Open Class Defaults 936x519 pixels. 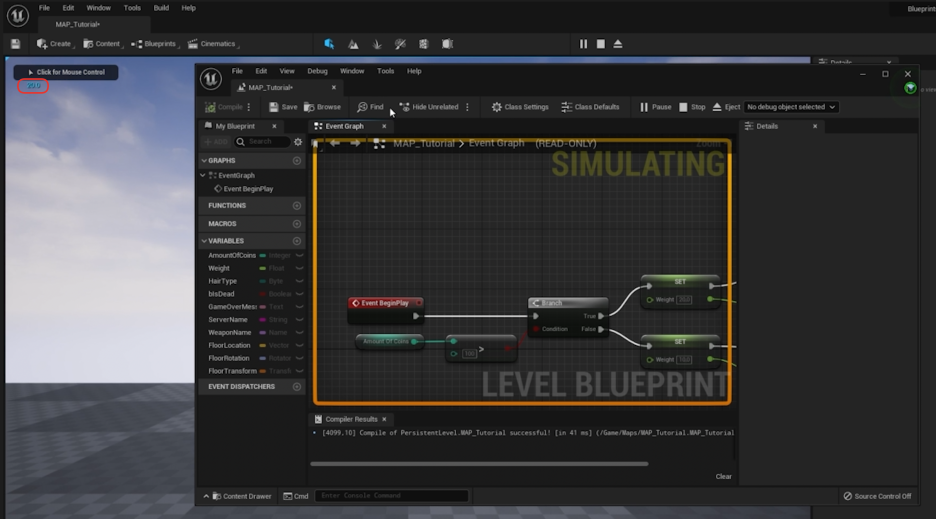point(590,107)
